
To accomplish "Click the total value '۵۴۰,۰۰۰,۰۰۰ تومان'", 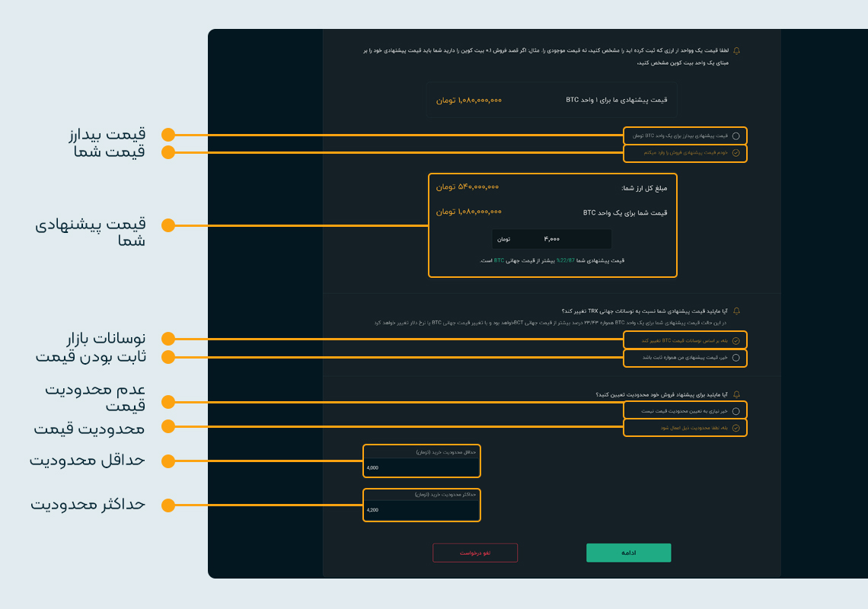I will [468, 187].
